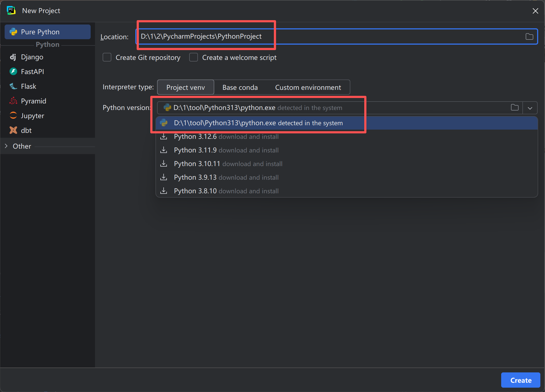Screen dimensions: 545x392
Task: Select the dbt project type icon
Action: [13, 130]
